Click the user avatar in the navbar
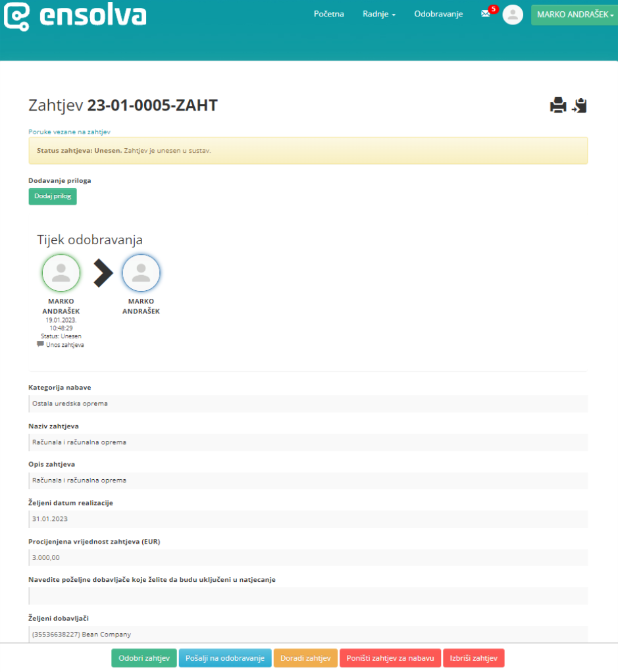The height and width of the screenshot is (672, 618). click(513, 14)
